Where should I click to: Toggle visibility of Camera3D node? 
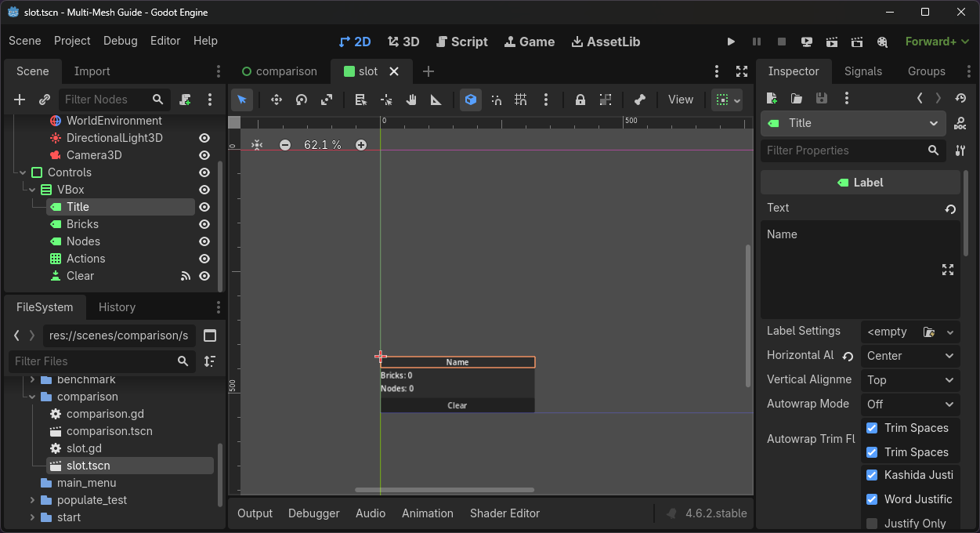[204, 155]
